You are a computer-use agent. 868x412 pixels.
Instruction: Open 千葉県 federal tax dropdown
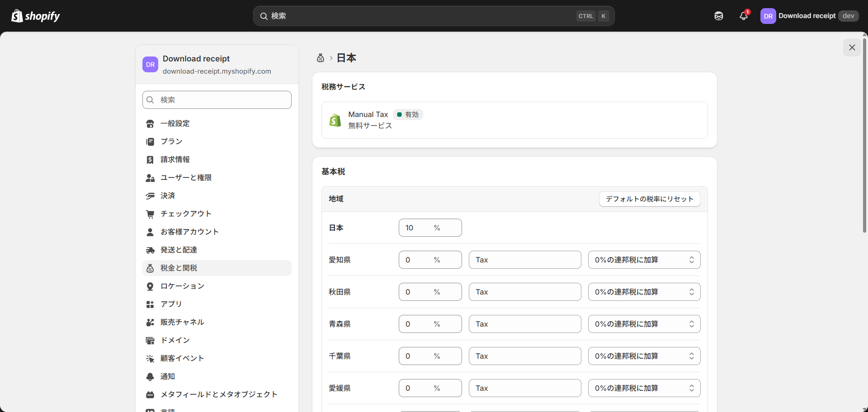click(x=644, y=356)
